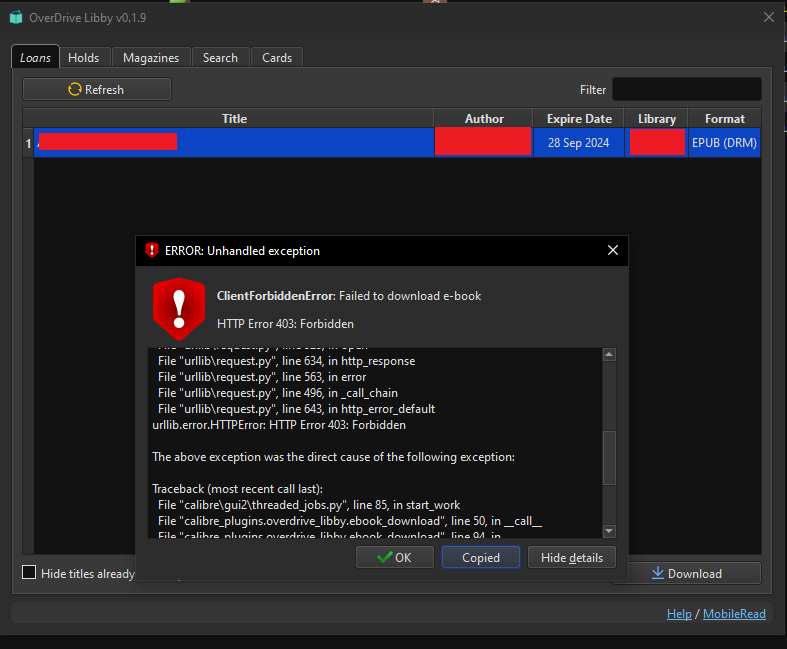Open the Cards tab

[277, 58]
